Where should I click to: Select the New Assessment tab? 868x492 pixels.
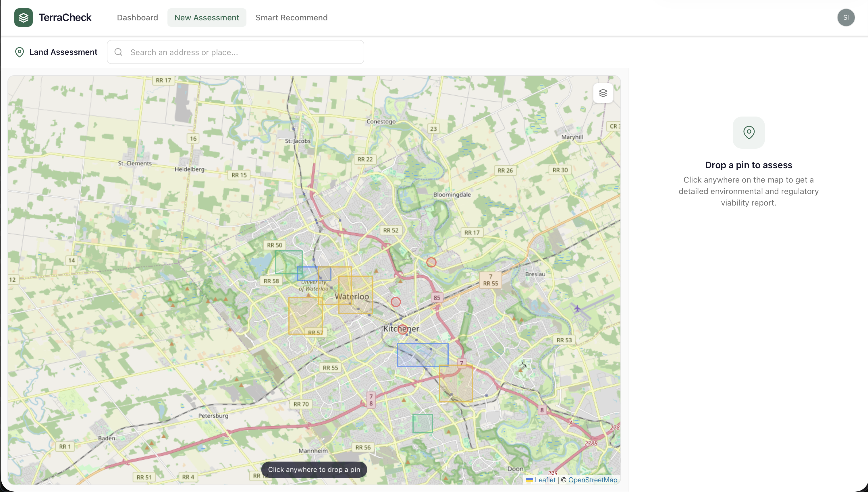coord(207,18)
